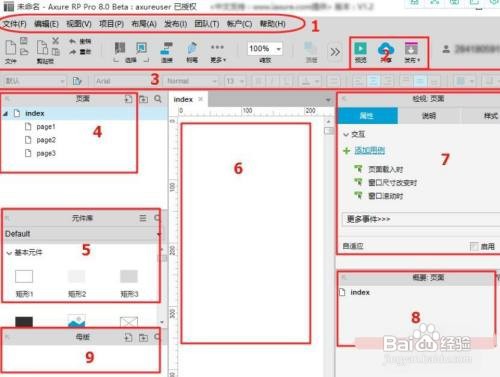The image size is (500, 377).
Task: Open the widget library options menu icon
Action: 143,218
